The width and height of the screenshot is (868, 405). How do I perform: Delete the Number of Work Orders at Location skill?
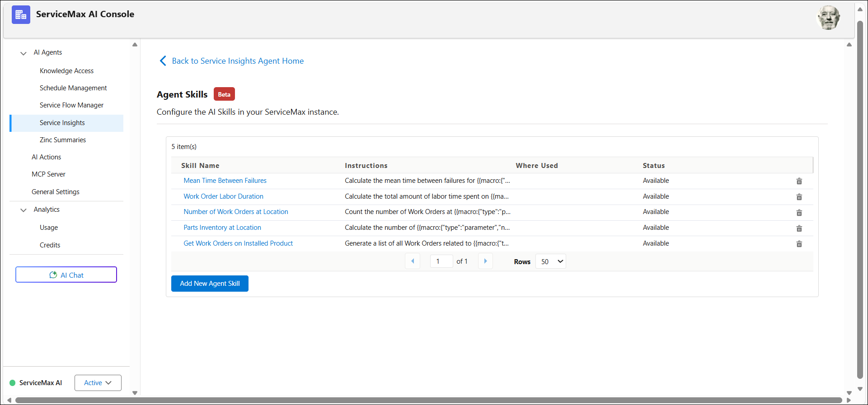799,212
